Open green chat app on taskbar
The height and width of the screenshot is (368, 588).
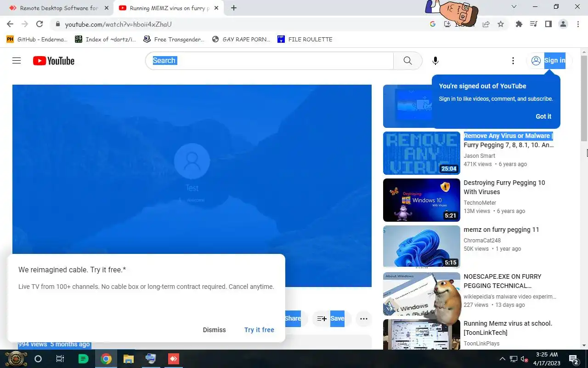[83, 359]
